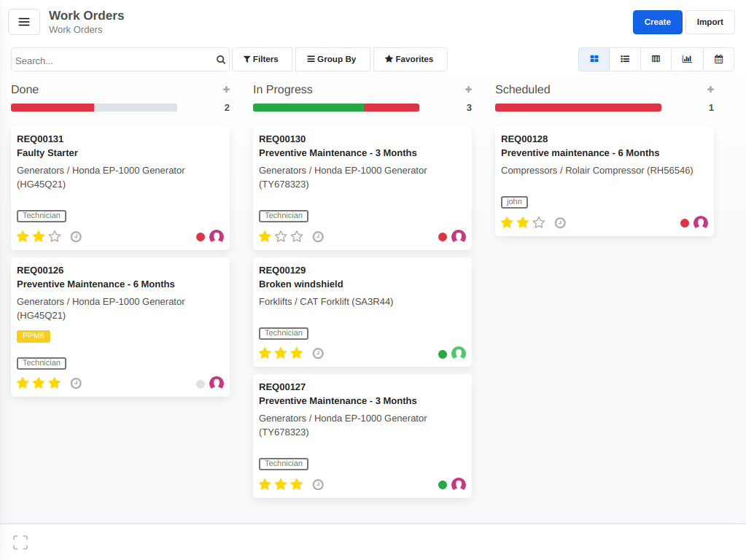Open the Favorites dropdown
The height and width of the screenshot is (560, 746).
pos(410,59)
